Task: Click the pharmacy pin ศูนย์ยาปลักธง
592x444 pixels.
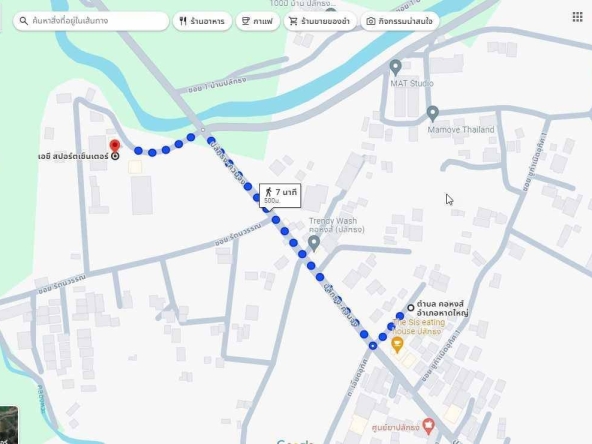Action: pos(428,426)
